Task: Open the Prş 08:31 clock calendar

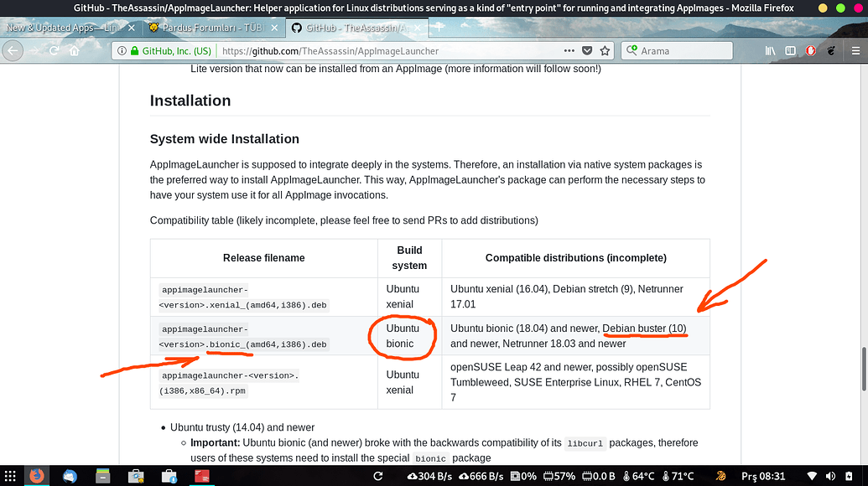Action: tap(763, 476)
